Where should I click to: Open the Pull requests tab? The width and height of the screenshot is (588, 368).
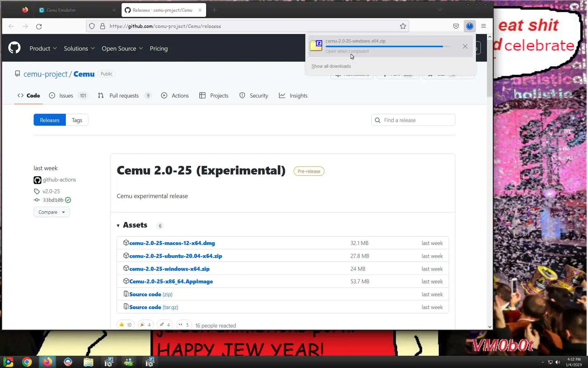pyautogui.click(x=124, y=96)
